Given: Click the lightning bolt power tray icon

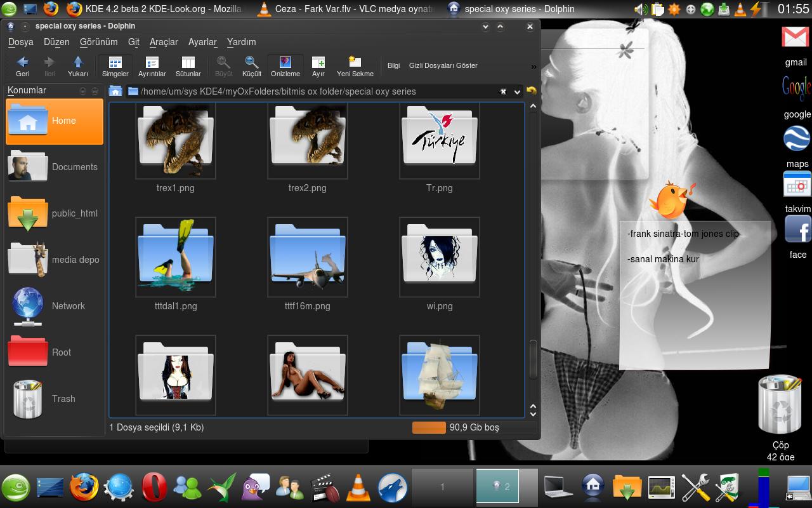Looking at the screenshot, I should coord(756,9).
